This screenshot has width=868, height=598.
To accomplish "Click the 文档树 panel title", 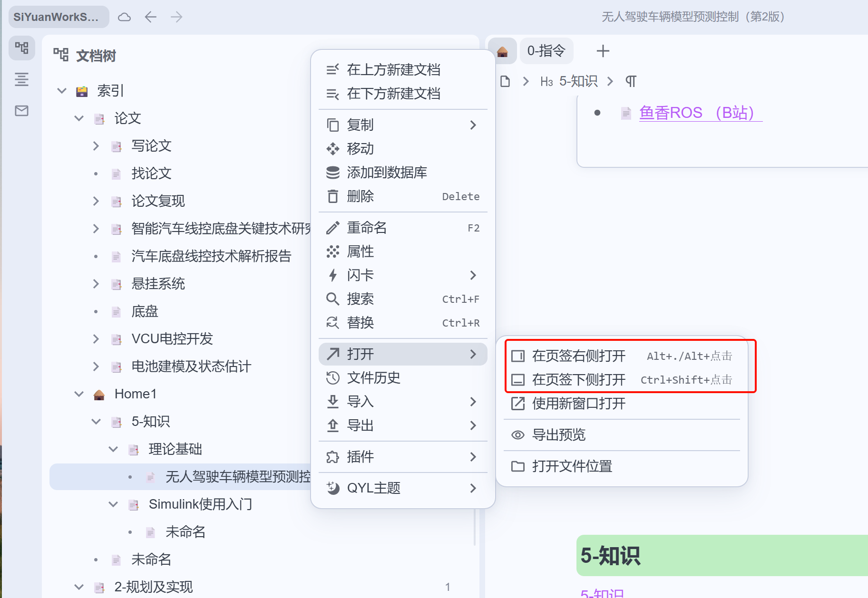I will (x=96, y=56).
